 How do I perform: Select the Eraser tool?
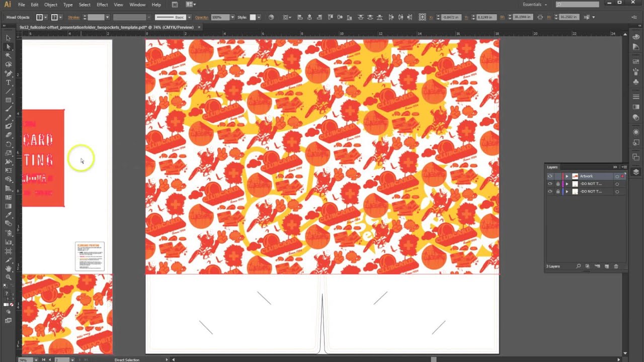point(8,135)
